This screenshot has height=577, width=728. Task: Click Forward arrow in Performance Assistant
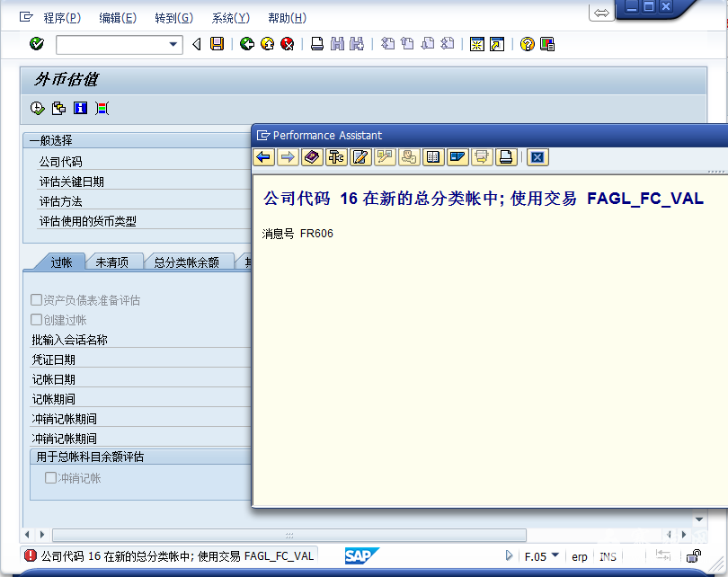click(288, 157)
